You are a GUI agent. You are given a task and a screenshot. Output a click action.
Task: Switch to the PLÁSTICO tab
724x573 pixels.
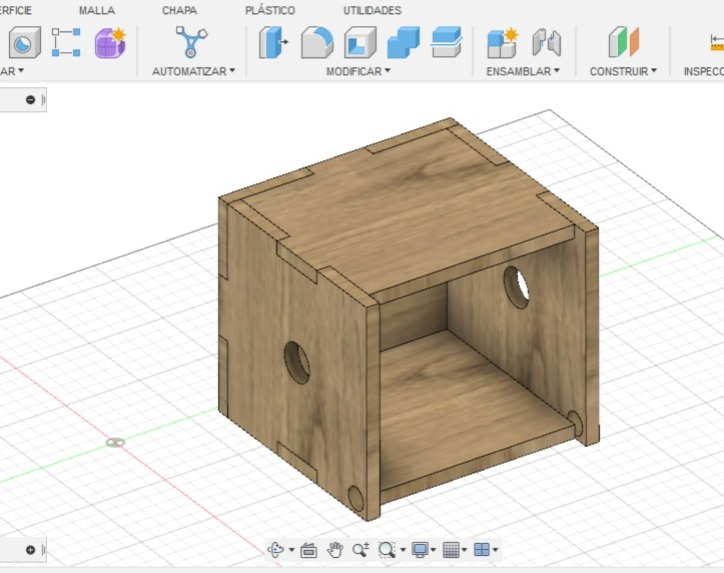coord(270,10)
